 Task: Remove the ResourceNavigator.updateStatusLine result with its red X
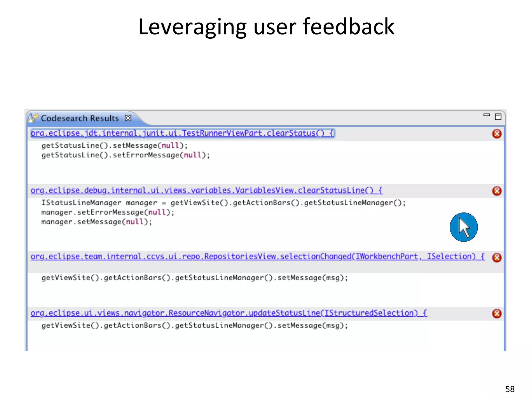(497, 314)
